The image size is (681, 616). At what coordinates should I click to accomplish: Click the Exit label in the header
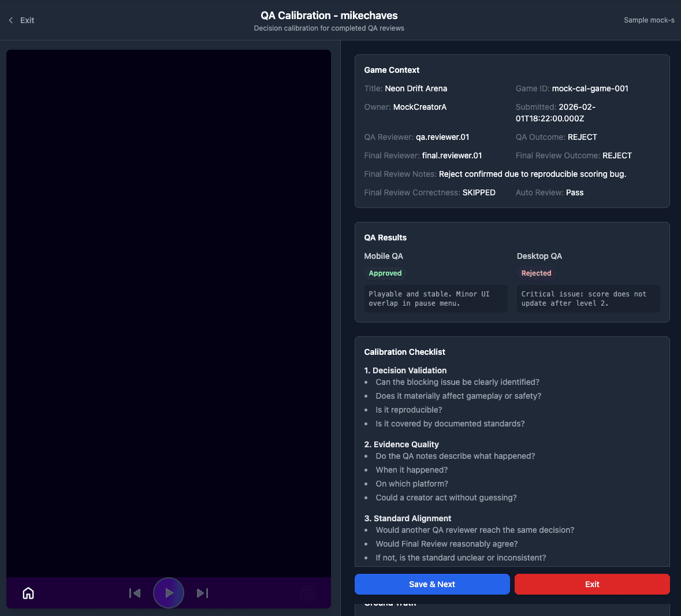click(x=27, y=20)
